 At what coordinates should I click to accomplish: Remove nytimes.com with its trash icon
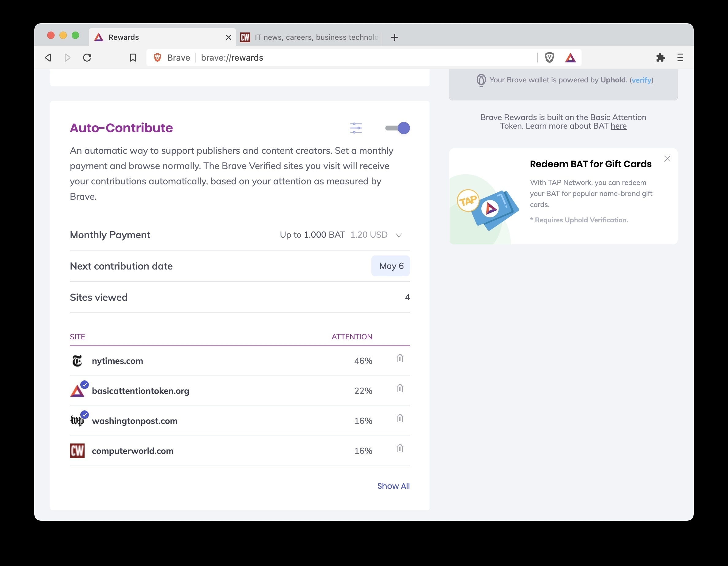400,358
